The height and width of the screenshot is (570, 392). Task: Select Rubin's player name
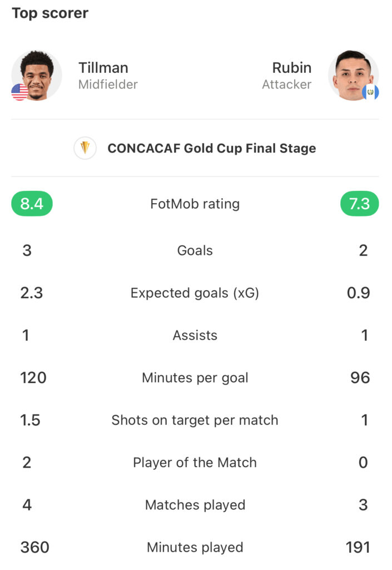click(x=292, y=68)
